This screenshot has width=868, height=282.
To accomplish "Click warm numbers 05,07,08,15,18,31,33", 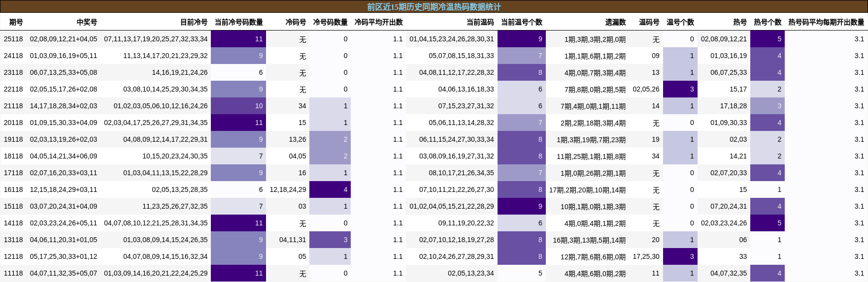I will click(x=461, y=56).
